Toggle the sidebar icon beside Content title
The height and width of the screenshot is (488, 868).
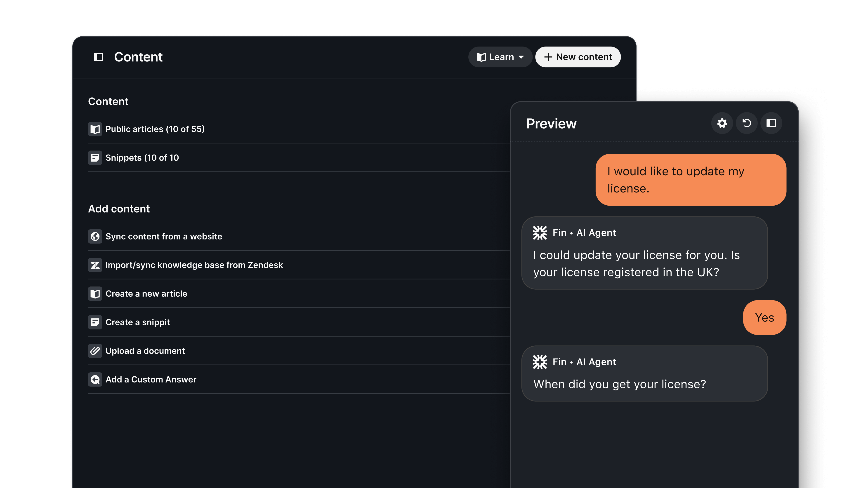98,57
